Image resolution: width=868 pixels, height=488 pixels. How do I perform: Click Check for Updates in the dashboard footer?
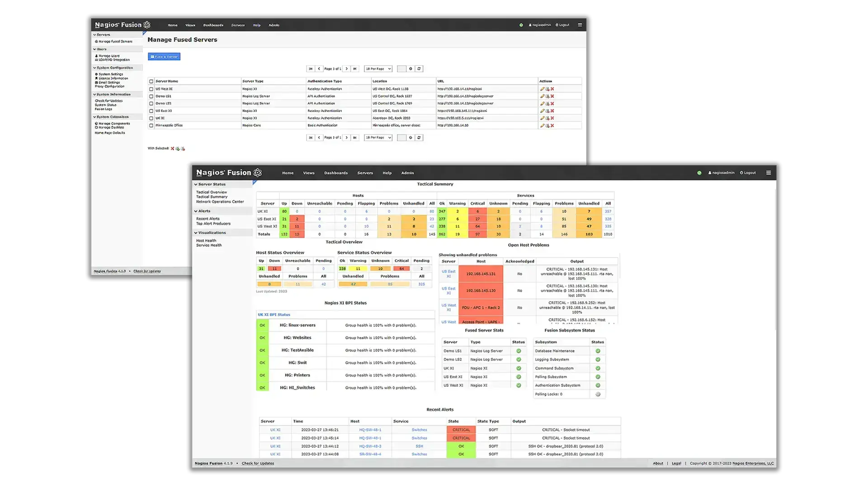258,463
